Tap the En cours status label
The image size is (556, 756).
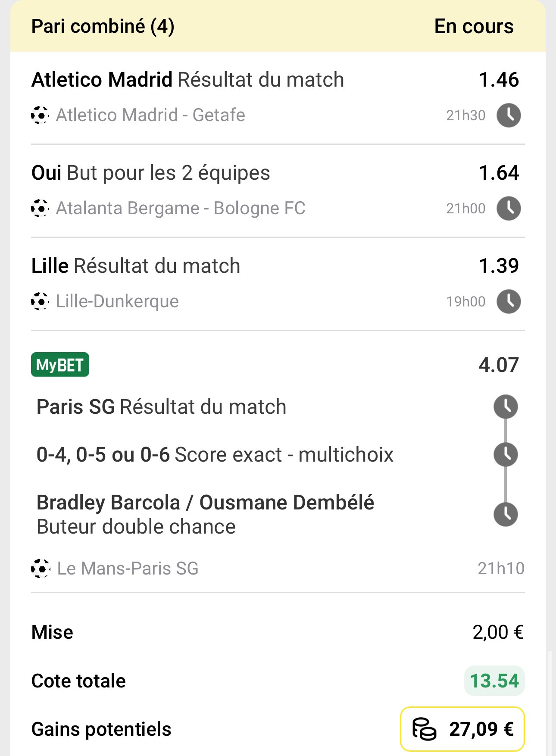point(474,26)
